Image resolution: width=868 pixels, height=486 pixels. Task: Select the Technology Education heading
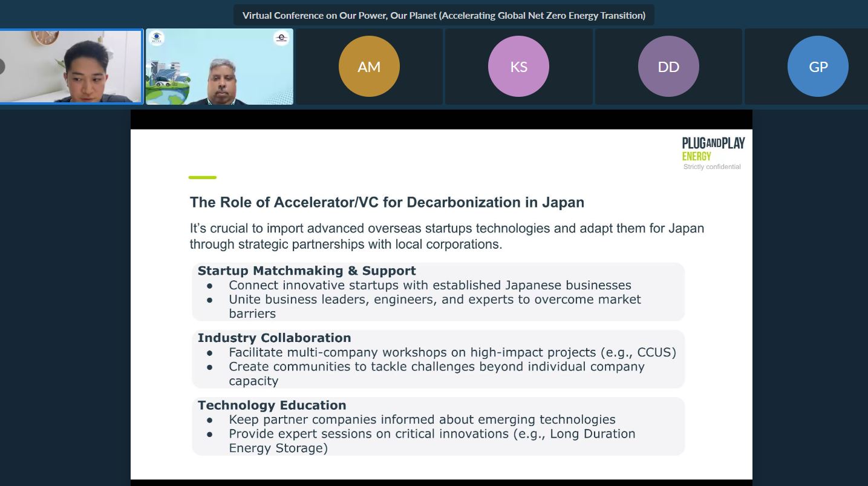[272, 405]
